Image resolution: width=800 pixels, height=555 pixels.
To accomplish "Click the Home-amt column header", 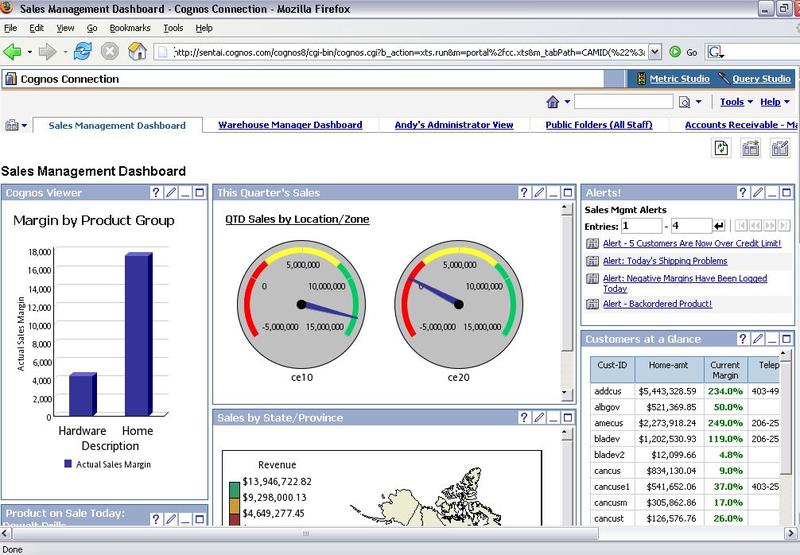I will tap(668, 370).
